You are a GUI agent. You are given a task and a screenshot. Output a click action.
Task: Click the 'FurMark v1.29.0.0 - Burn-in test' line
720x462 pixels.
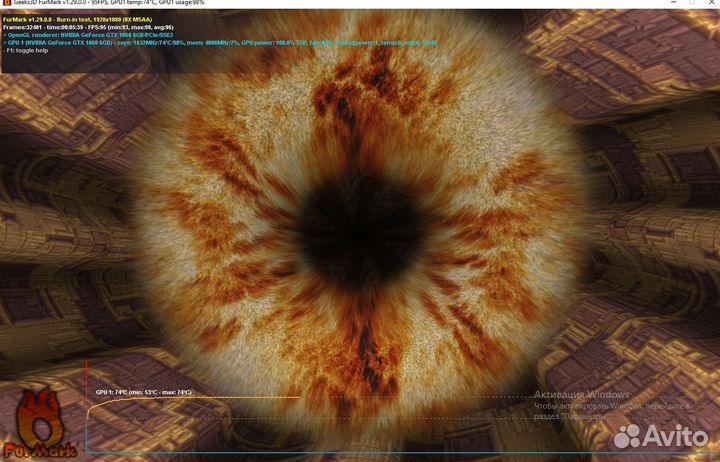(77, 20)
